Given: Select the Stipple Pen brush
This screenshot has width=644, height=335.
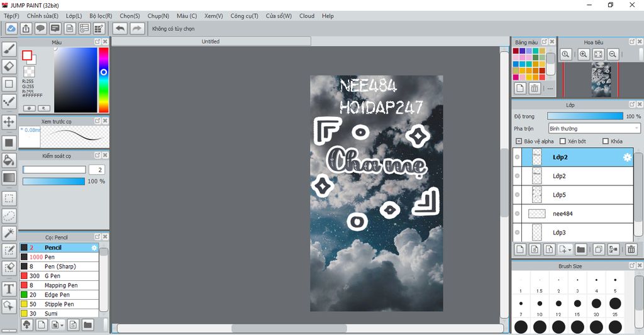Looking at the screenshot, I should (59, 304).
